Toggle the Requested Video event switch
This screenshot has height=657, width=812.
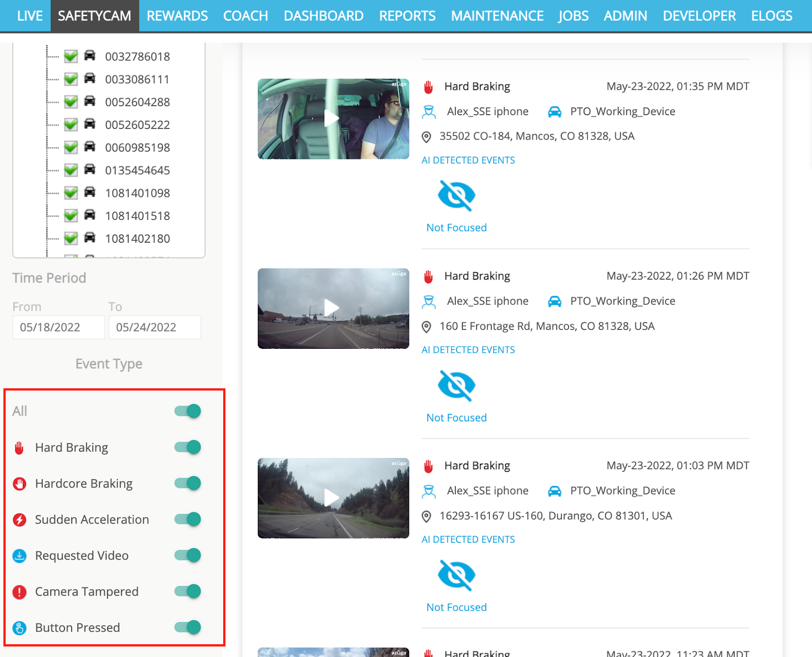point(188,555)
